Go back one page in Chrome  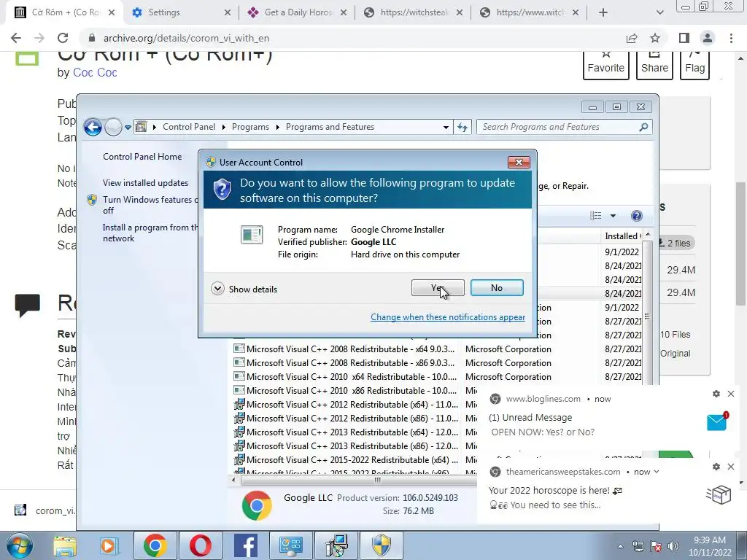pyautogui.click(x=16, y=38)
